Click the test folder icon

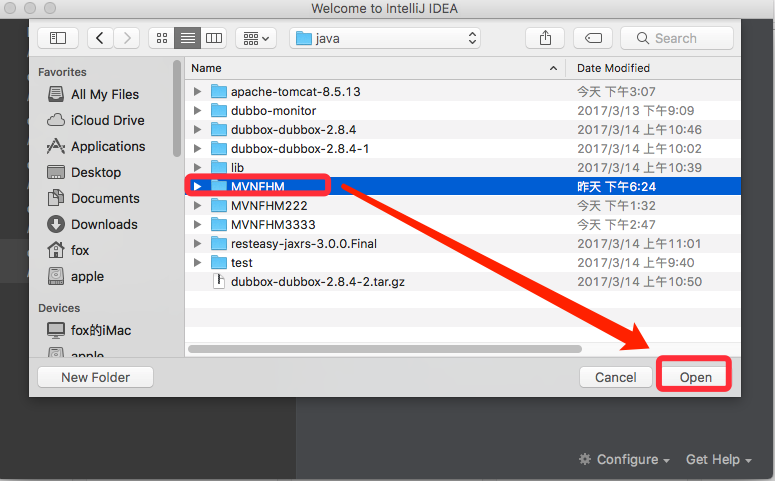click(x=218, y=262)
